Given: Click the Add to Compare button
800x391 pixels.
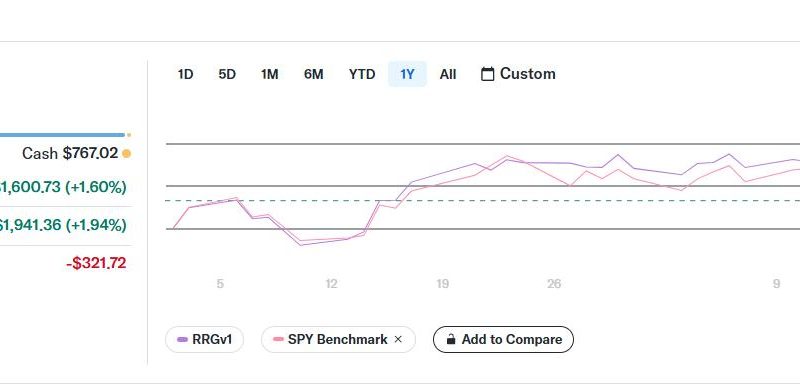Looking at the screenshot, I should pos(503,339).
